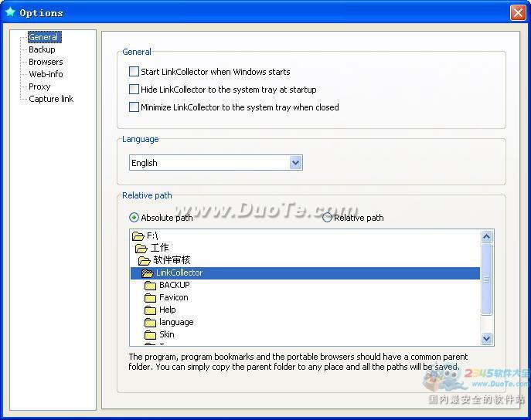The width and height of the screenshot is (531, 420).
Task: Click the 软件审核 folder icon
Action: [x=145, y=260]
